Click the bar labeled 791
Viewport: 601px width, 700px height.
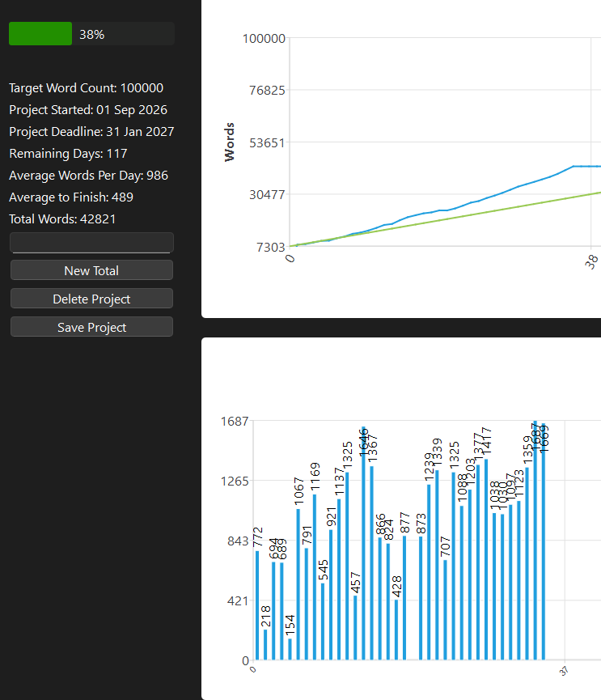click(307, 604)
